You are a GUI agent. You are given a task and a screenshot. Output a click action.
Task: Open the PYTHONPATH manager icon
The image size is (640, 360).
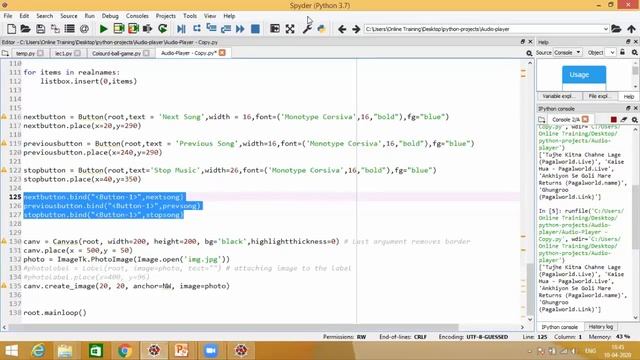(322, 29)
